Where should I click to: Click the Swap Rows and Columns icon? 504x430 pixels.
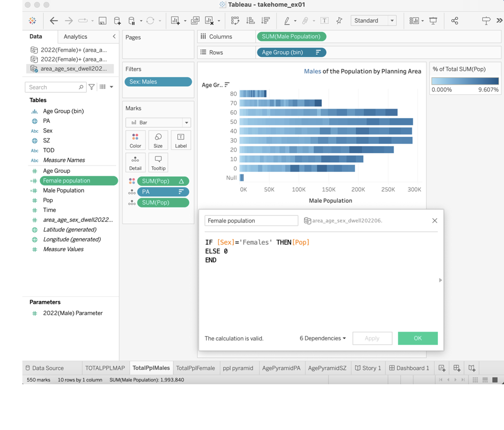(x=235, y=21)
